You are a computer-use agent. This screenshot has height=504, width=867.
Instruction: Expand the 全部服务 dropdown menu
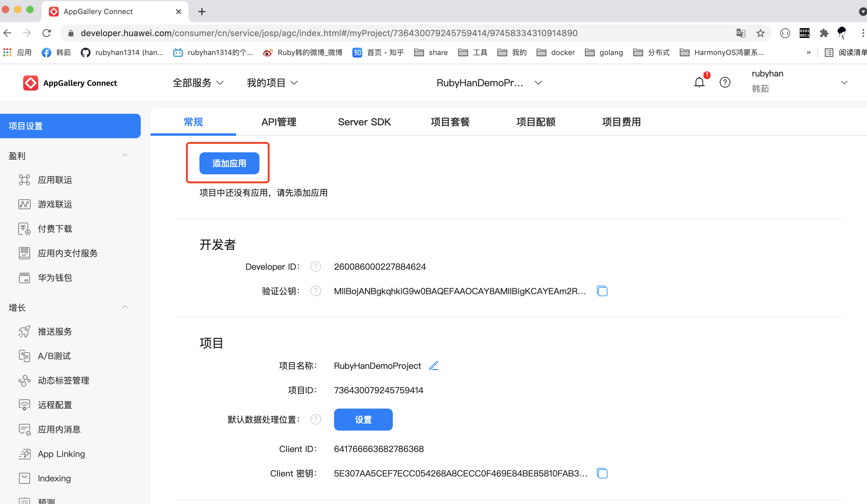point(198,83)
